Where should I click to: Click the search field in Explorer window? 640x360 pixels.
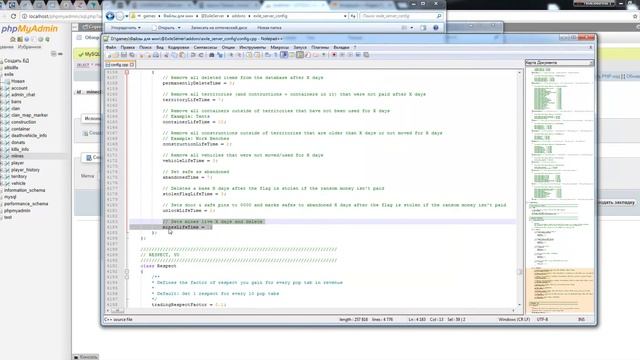pyautogui.click(x=402, y=16)
